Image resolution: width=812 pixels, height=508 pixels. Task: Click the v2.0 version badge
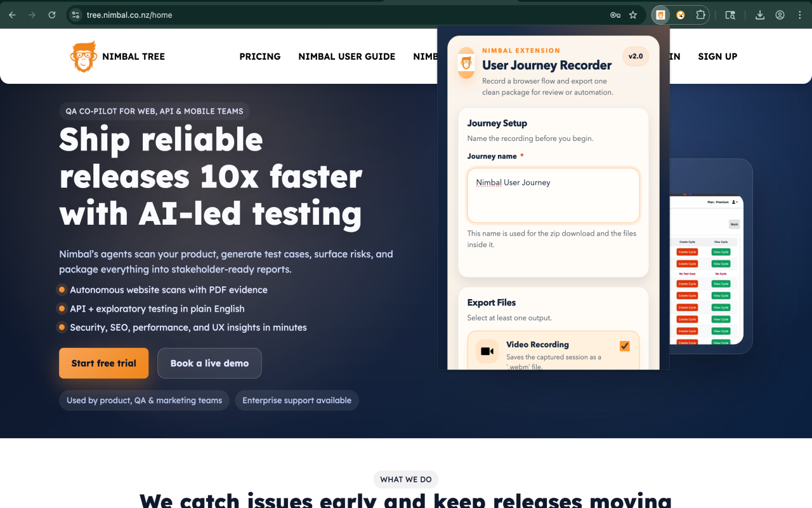[636, 56]
